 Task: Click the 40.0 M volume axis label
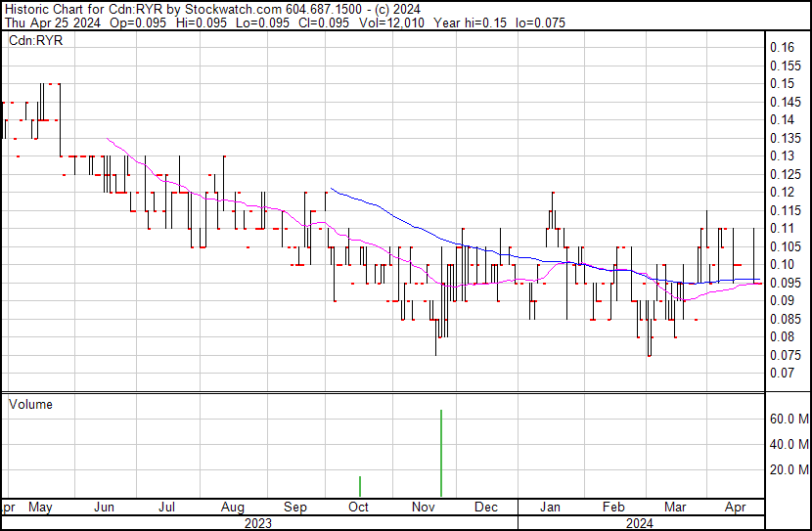(789, 444)
